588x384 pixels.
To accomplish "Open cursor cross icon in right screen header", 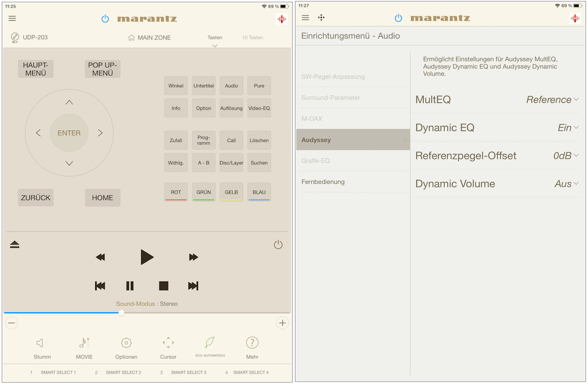I will coord(322,18).
